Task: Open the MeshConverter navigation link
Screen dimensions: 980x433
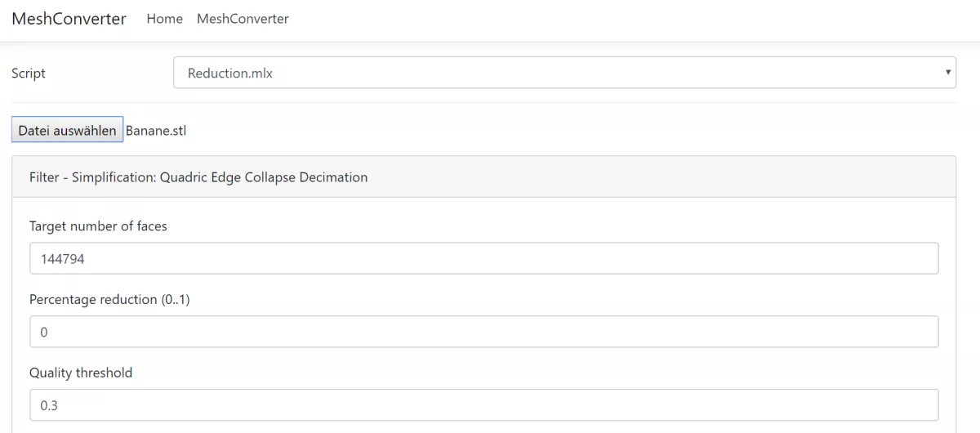Action: click(x=243, y=19)
